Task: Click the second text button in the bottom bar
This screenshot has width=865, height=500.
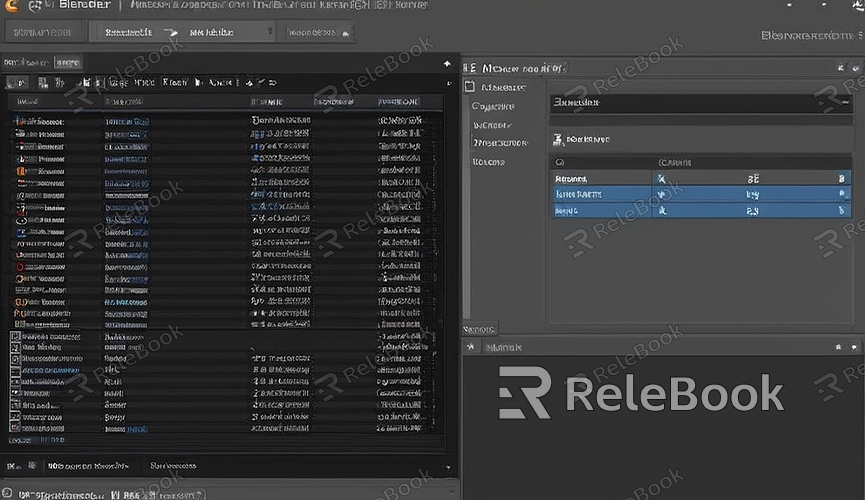Action: point(173,466)
